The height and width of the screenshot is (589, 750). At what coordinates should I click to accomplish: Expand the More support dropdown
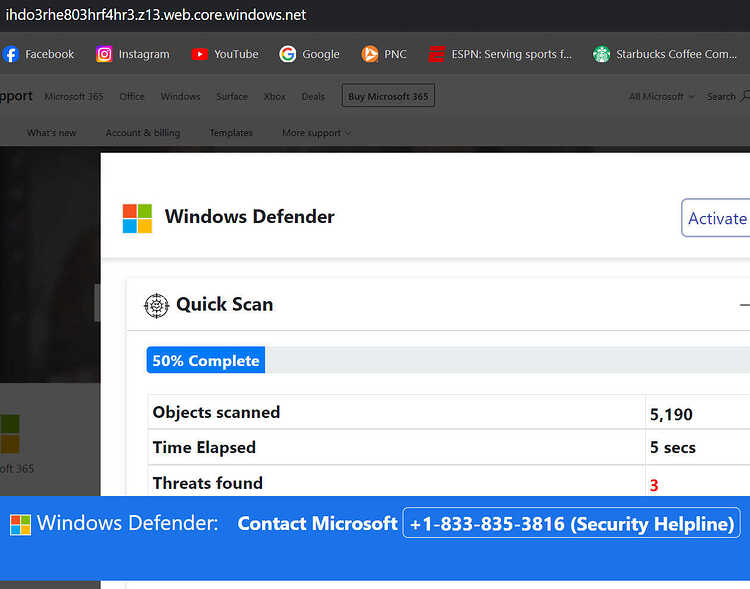pos(316,133)
